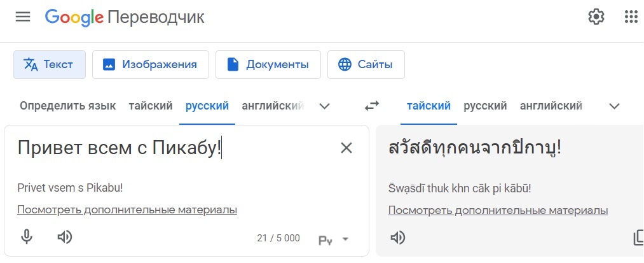Click the Google Переводчик logo
Image resolution: width=644 pixels, height=263 pixels.
point(125,17)
